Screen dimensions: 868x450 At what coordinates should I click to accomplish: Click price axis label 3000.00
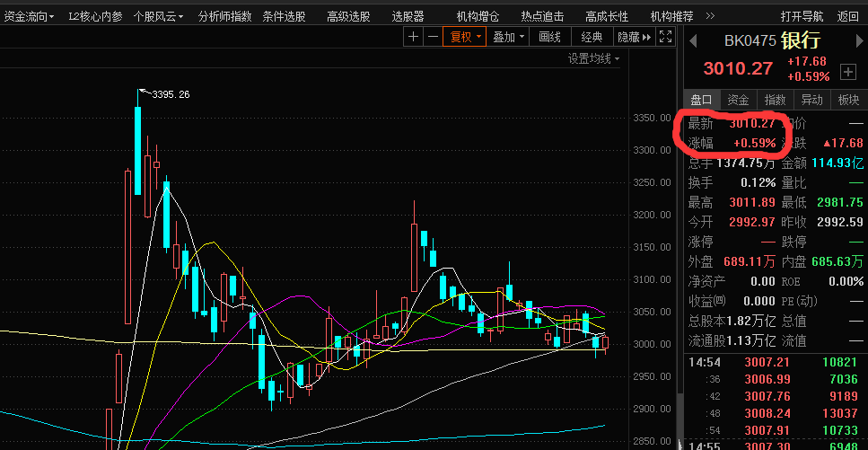(x=652, y=344)
